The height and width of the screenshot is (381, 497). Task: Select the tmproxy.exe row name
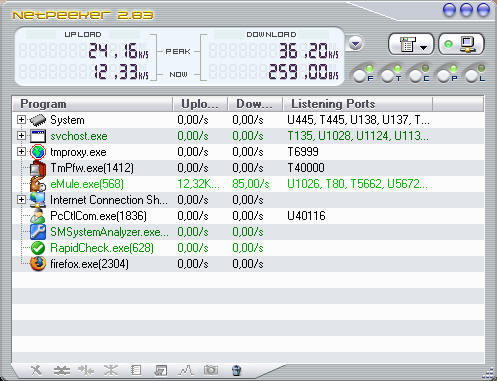(78, 152)
